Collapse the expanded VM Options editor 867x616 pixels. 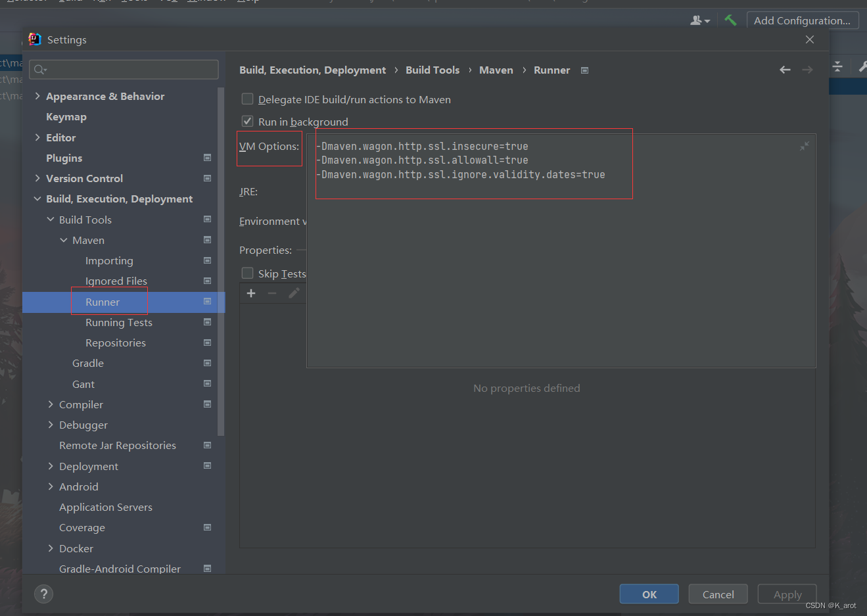click(x=804, y=146)
